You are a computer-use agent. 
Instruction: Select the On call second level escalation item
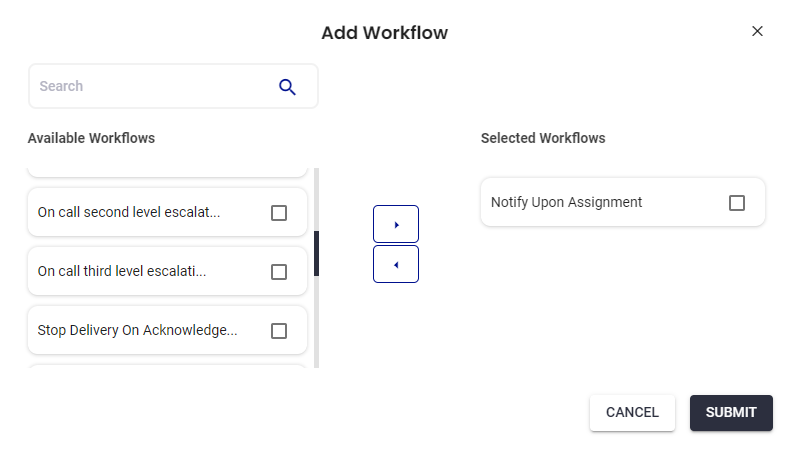click(x=129, y=213)
